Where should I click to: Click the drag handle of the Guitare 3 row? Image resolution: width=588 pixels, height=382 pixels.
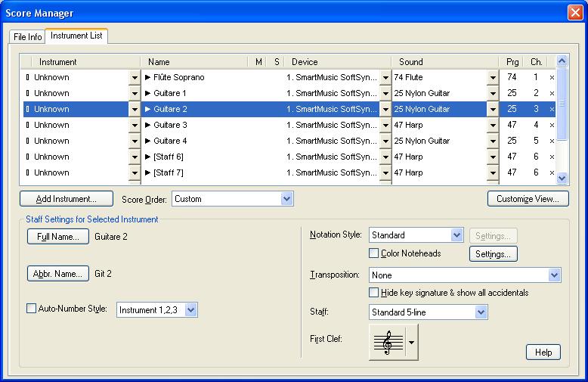[27, 125]
